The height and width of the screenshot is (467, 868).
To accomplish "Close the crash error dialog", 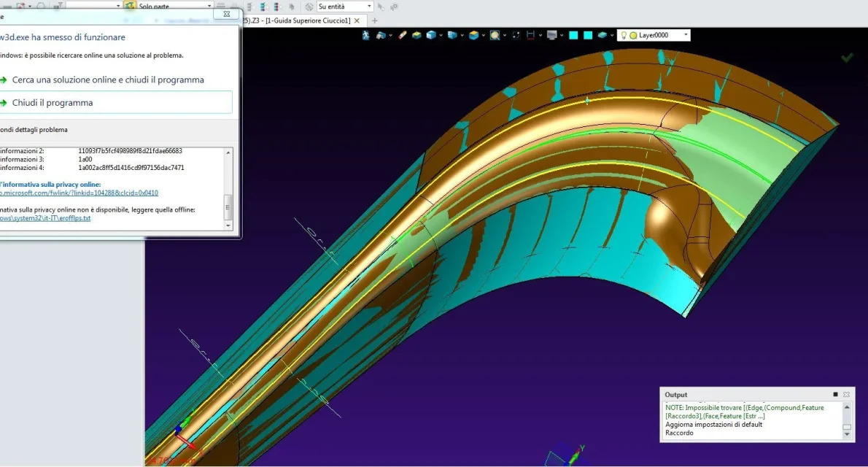I will coord(226,14).
